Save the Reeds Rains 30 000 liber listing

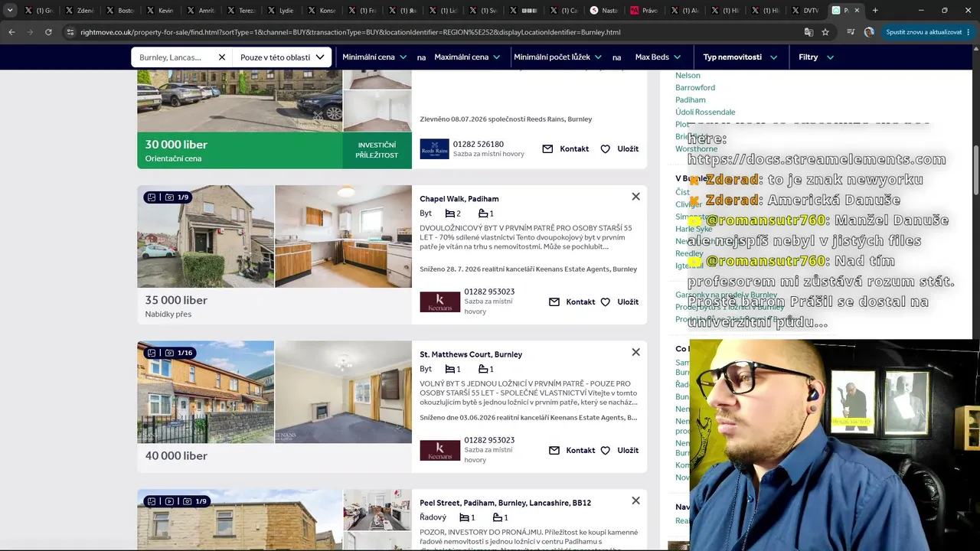click(x=619, y=149)
